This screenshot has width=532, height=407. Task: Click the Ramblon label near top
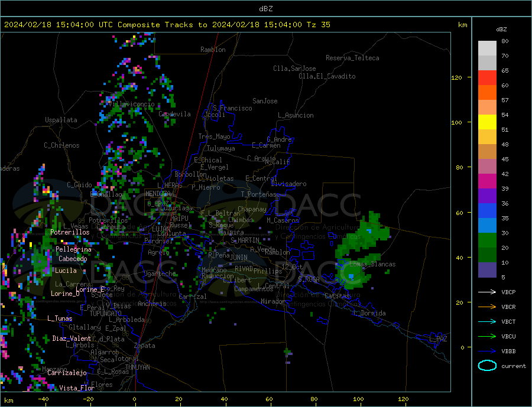click(213, 50)
